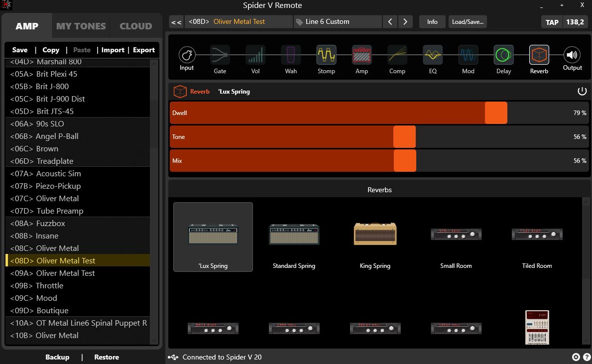Select preset <09D> Boutique
Screen dimensions: 592x364
[x=78, y=310]
